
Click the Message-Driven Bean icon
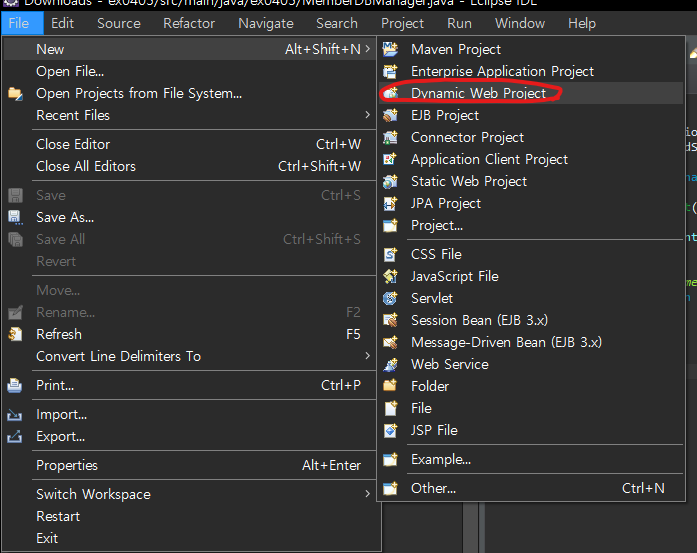(390, 342)
